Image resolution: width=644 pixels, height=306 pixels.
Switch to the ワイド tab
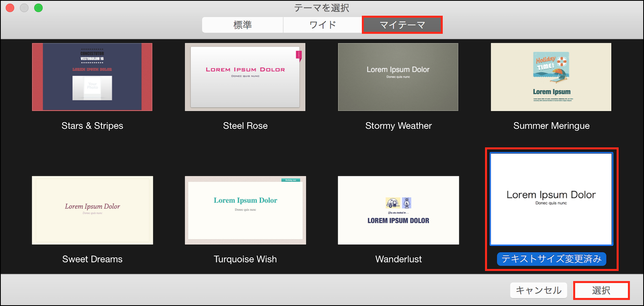point(323,25)
